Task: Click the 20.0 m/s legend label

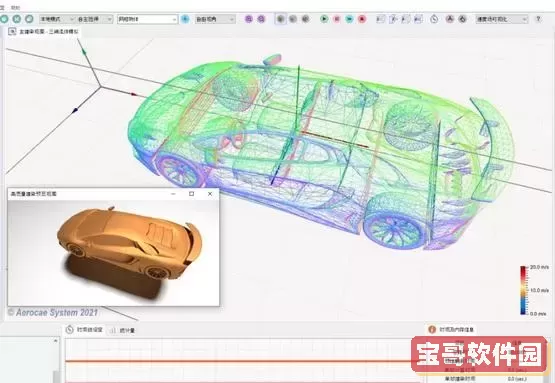Action: click(539, 267)
